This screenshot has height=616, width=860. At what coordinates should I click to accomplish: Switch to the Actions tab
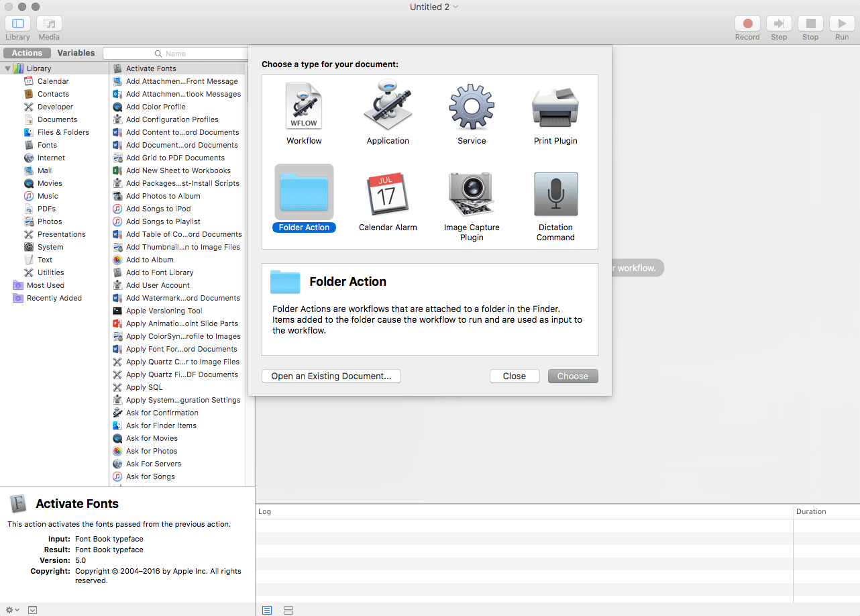coord(27,53)
